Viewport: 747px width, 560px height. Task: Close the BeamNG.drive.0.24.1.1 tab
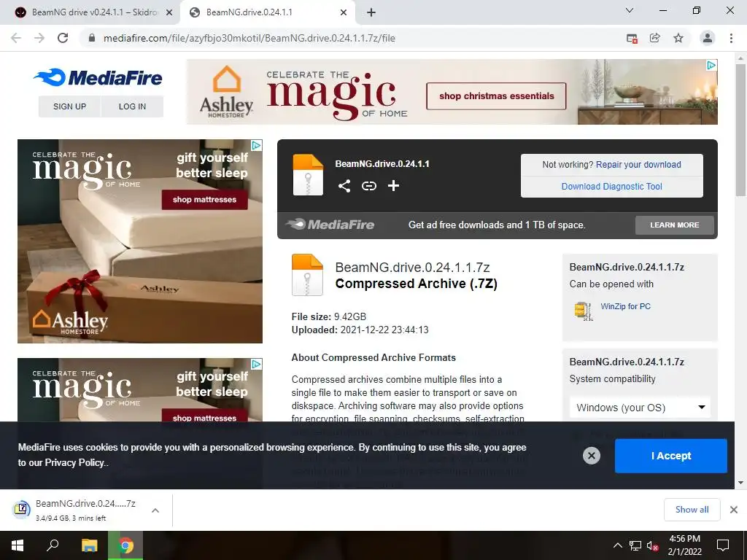[344, 13]
